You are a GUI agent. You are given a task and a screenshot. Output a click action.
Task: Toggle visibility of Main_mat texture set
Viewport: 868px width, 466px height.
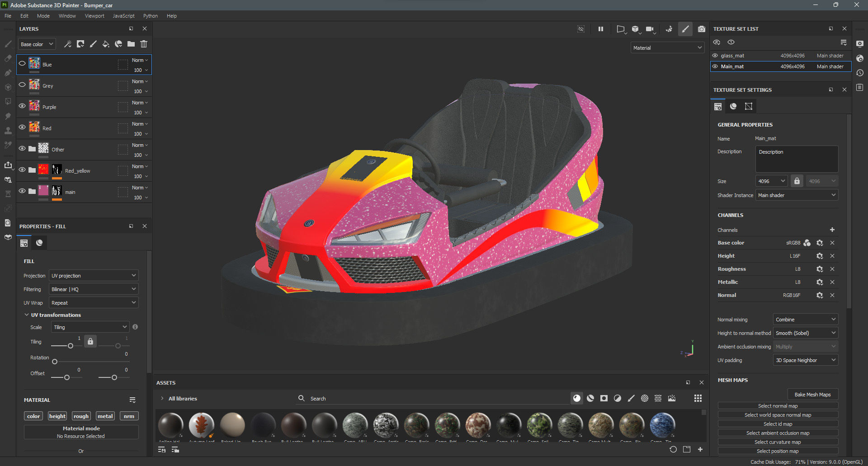click(715, 66)
